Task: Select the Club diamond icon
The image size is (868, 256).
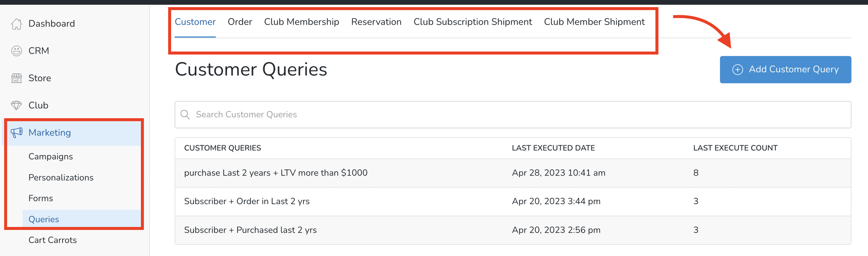Action: [17, 105]
